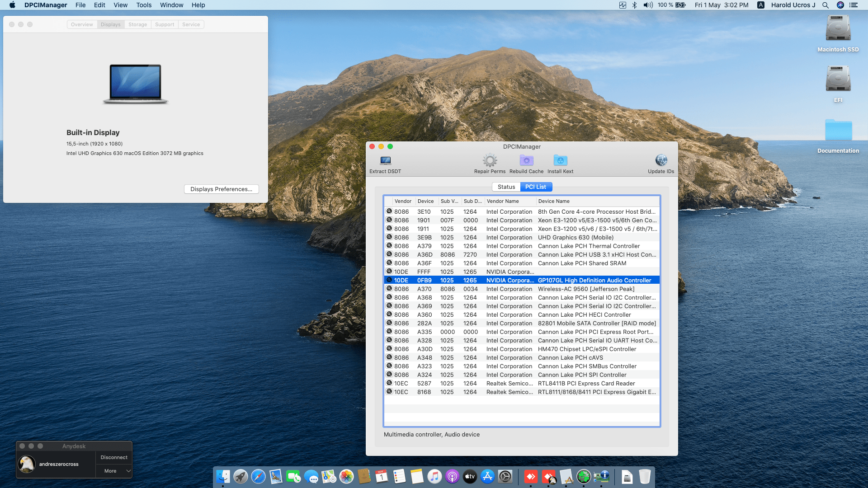The image size is (868, 488).
Task: Switch to the Overview tab in About window
Action: click(82, 24)
